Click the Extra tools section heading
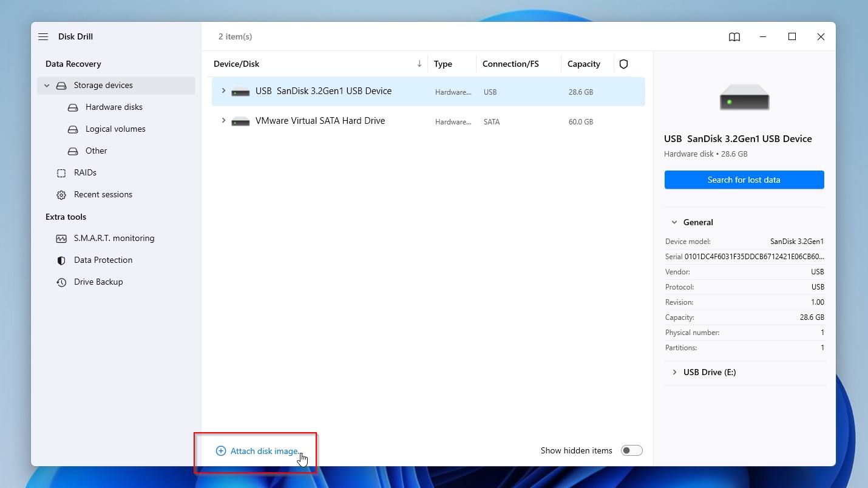 (x=66, y=217)
